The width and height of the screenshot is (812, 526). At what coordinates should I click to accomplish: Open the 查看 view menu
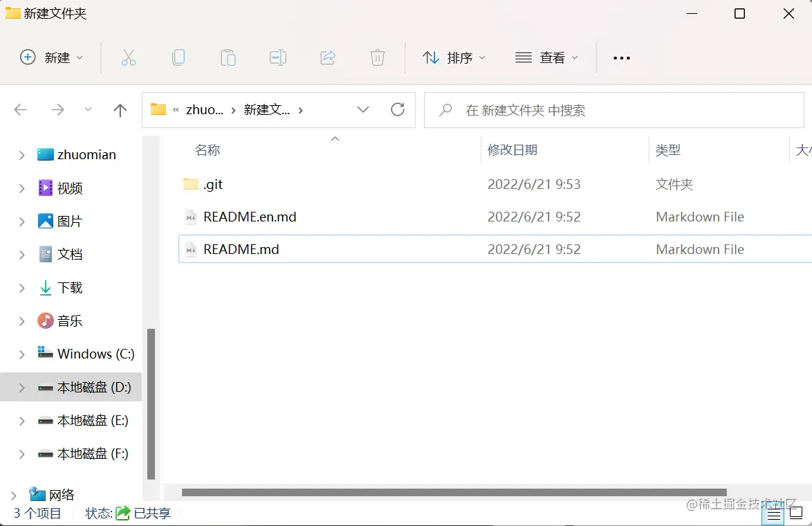[x=547, y=57]
